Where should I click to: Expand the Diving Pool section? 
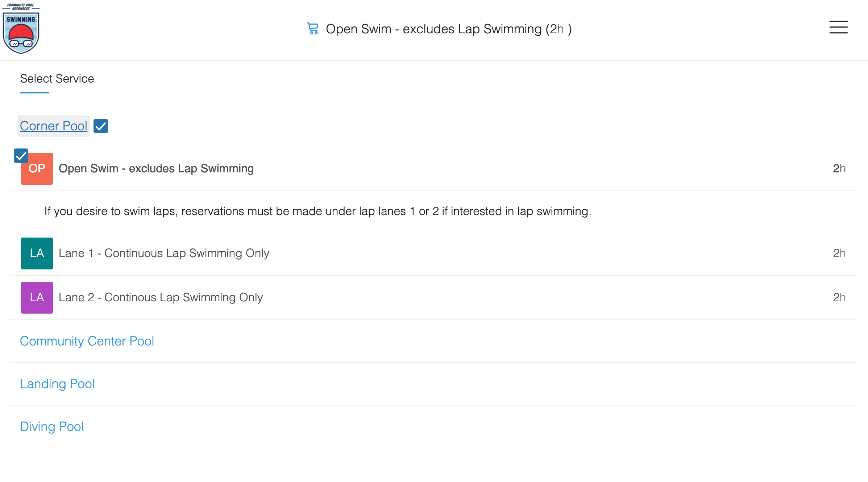coord(52,427)
